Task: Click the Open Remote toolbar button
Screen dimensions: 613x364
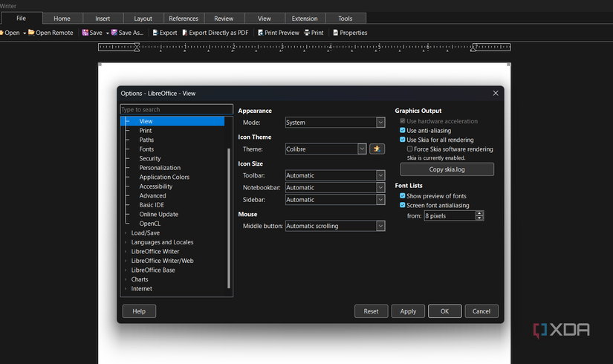Action: (x=51, y=33)
